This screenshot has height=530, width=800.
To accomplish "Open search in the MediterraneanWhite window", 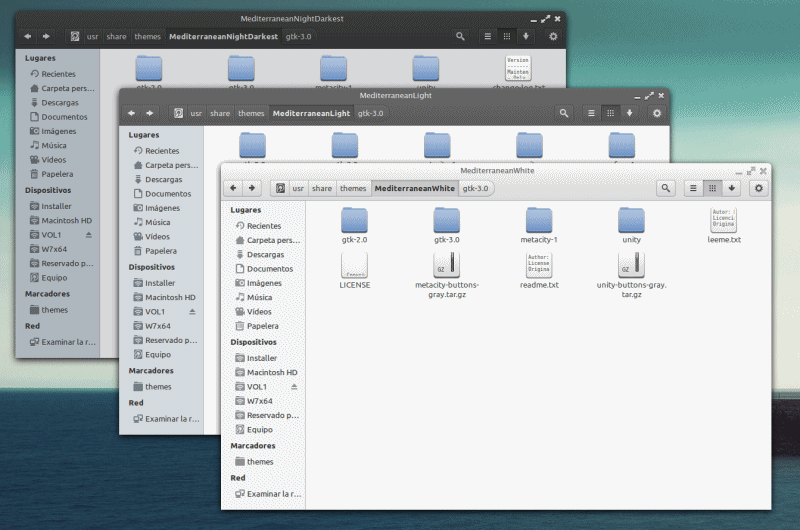I will click(666, 188).
